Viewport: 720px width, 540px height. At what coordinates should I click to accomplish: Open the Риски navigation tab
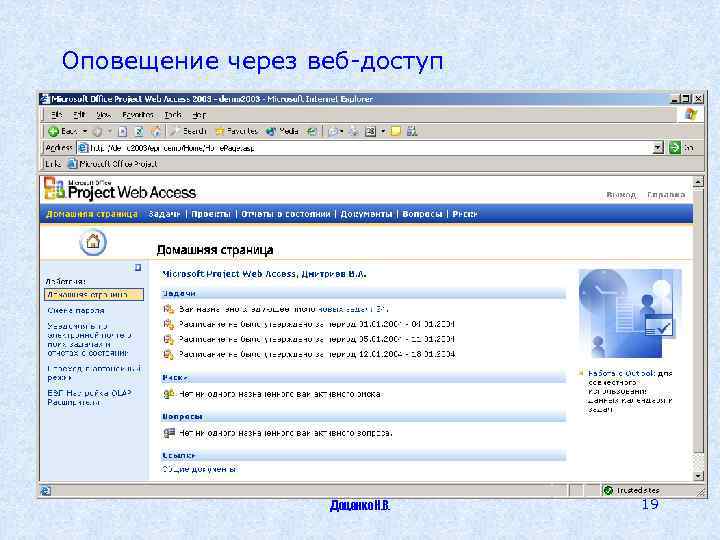pyautogui.click(x=465, y=214)
